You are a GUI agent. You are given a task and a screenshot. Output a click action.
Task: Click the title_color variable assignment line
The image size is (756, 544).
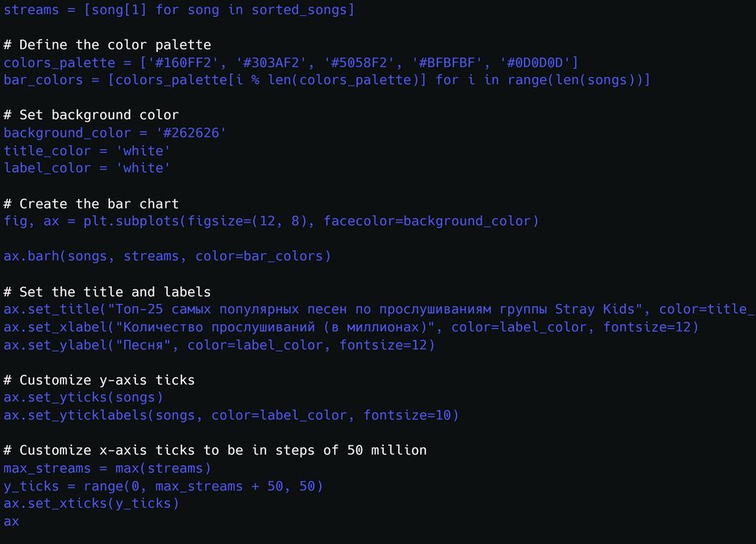coord(87,150)
